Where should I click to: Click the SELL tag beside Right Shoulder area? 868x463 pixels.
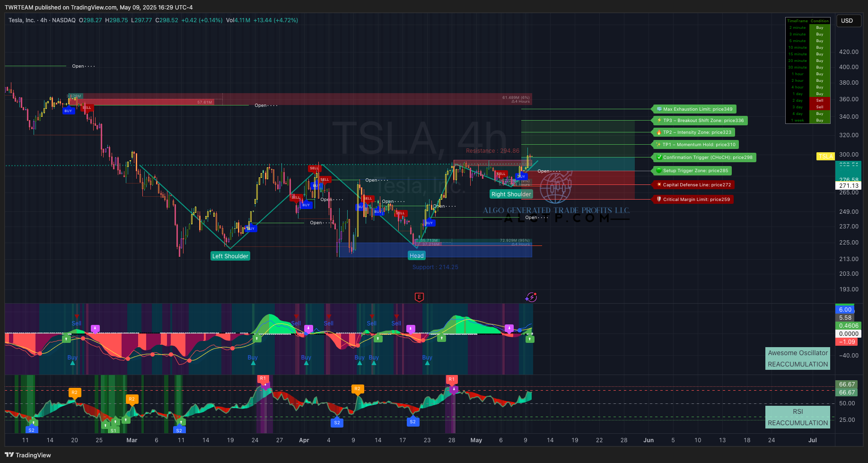tap(501, 174)
